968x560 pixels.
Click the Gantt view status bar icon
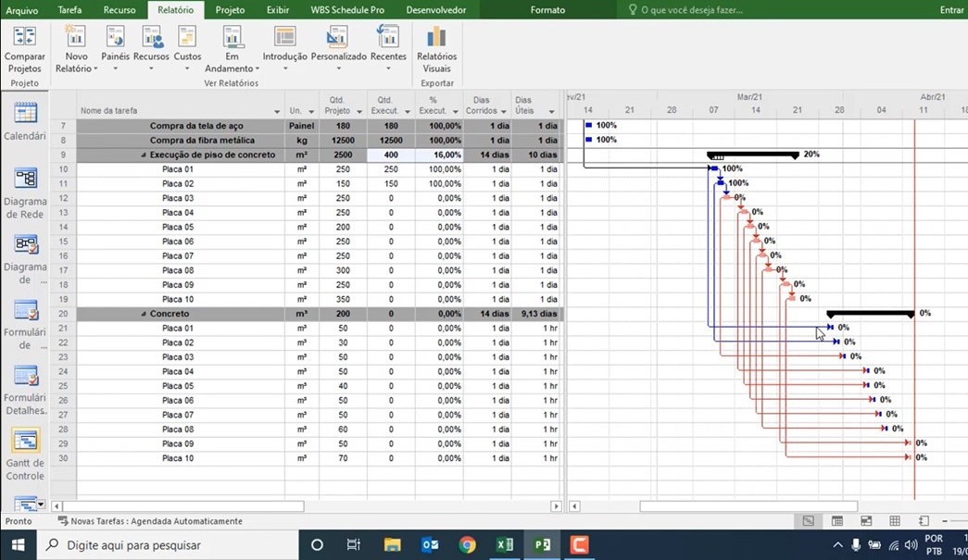[x=808, y=521]
